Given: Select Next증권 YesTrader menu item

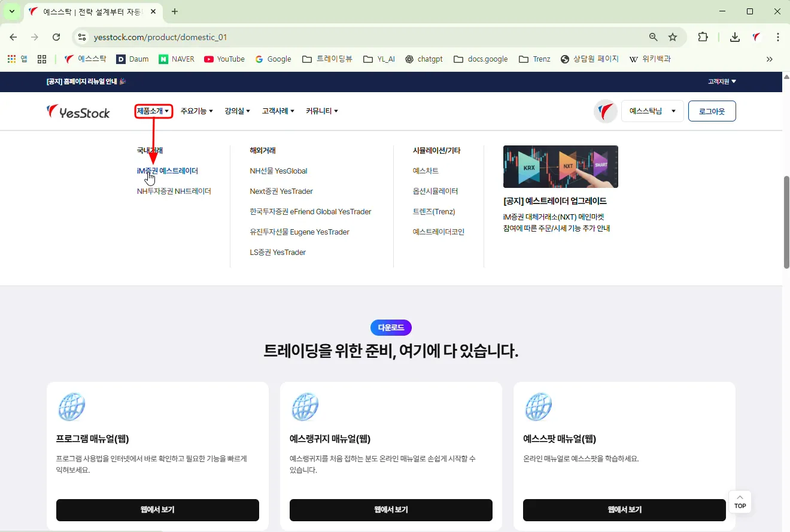Looking at the screenshot, I should (281, 191).
